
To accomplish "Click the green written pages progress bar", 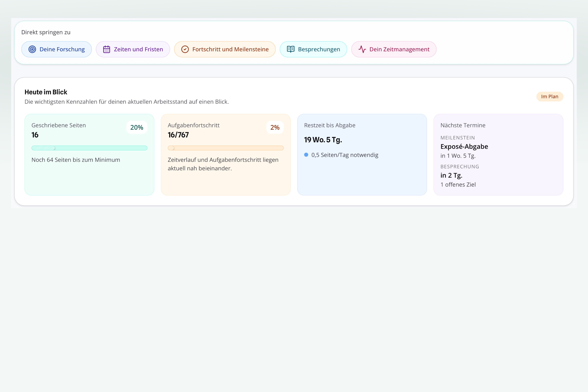I will [x=89, y=148].
